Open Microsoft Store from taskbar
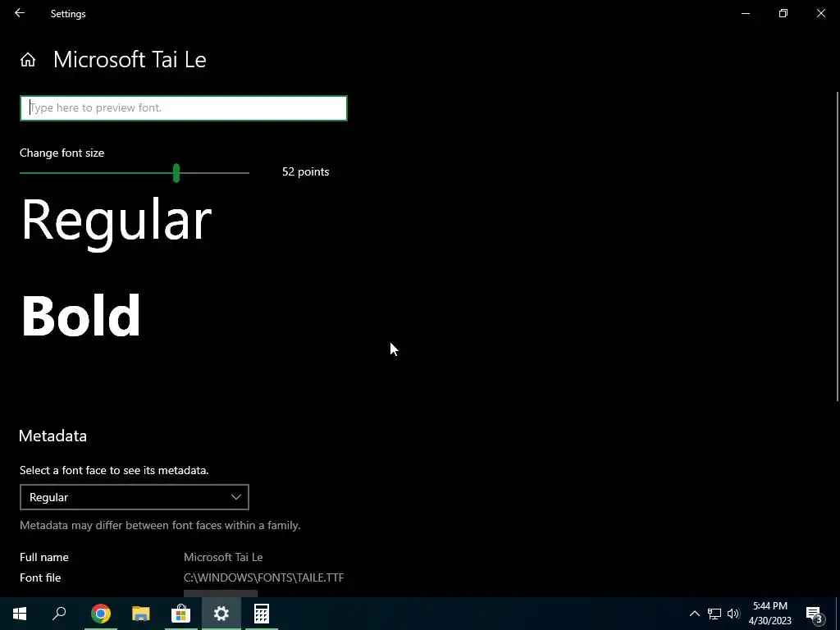This screenshot has width=840, height=630. click(x=181, y=614)
